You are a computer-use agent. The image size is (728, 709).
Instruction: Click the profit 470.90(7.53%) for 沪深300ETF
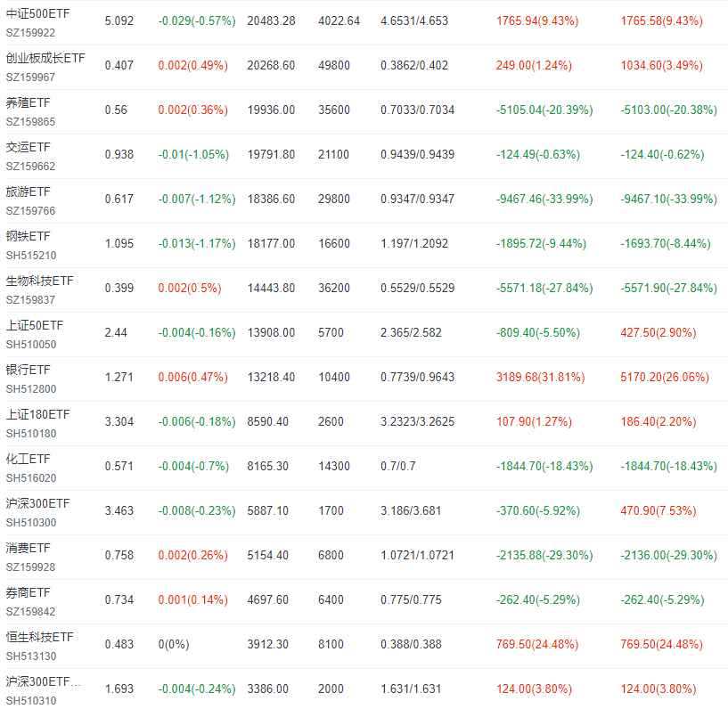tap(658, 511)
